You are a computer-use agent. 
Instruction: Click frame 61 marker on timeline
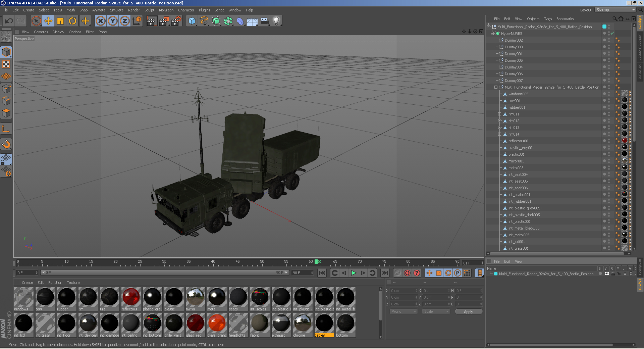point(316,262)
